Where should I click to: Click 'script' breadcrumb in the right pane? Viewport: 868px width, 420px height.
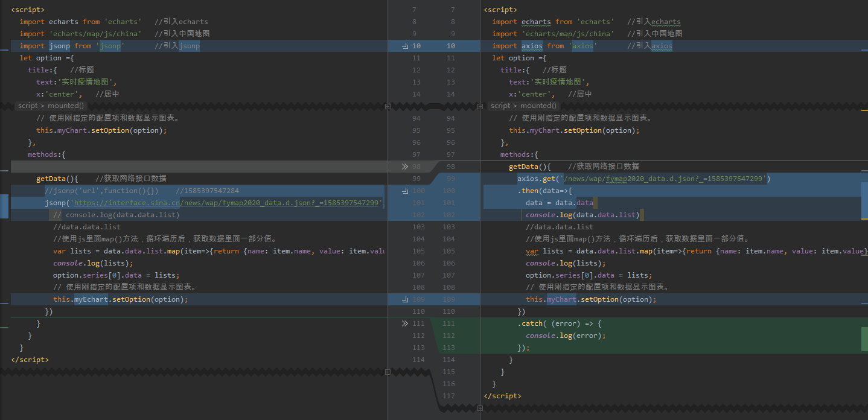[500, 106]
